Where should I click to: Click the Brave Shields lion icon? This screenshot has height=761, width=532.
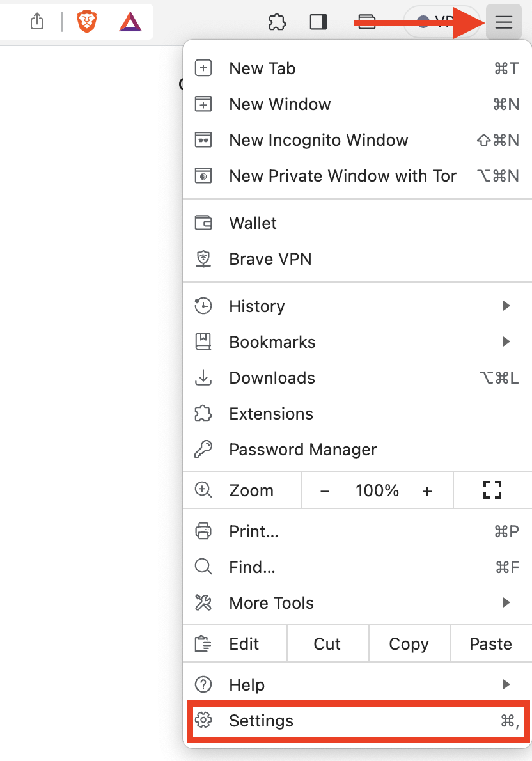click(87, 21)
